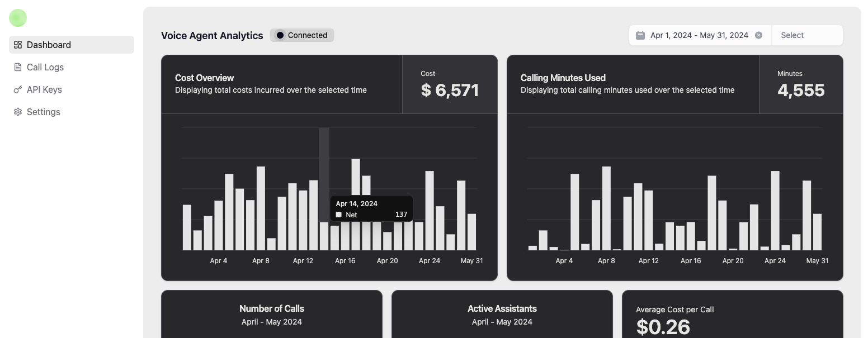Click the Number of Calls card
This screenshot has width=868, height=338.
click(272, 314)
